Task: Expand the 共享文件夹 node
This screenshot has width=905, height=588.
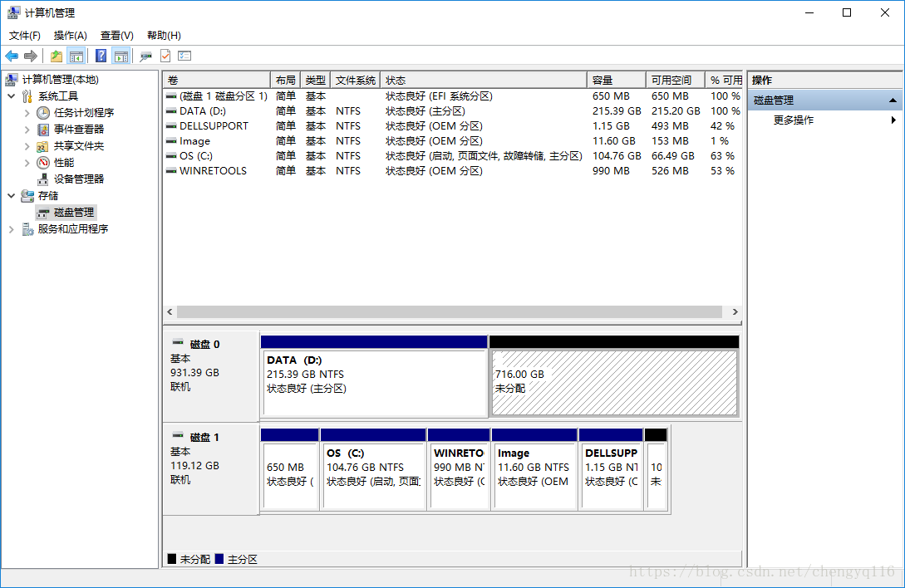Action: [27, 146]
